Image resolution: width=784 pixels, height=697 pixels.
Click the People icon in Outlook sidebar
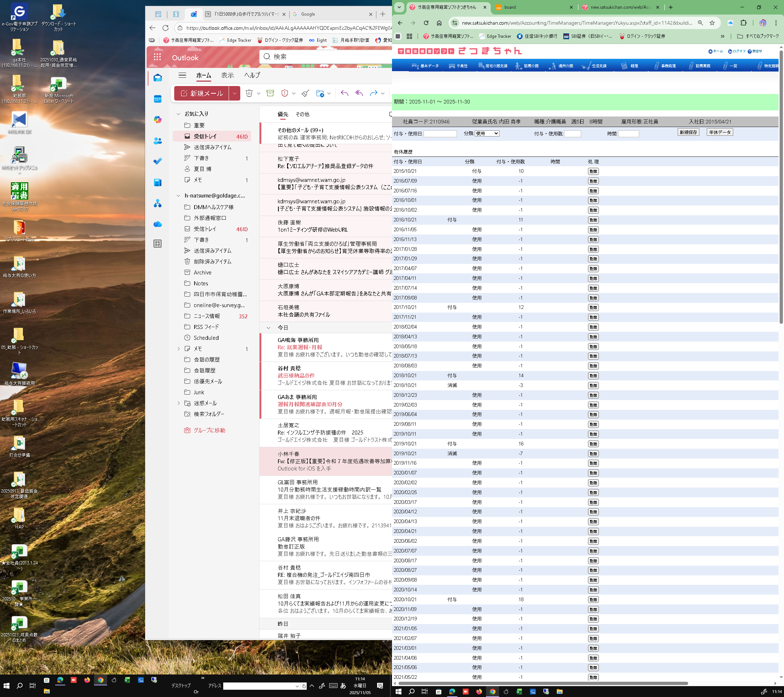coord(157,141)
